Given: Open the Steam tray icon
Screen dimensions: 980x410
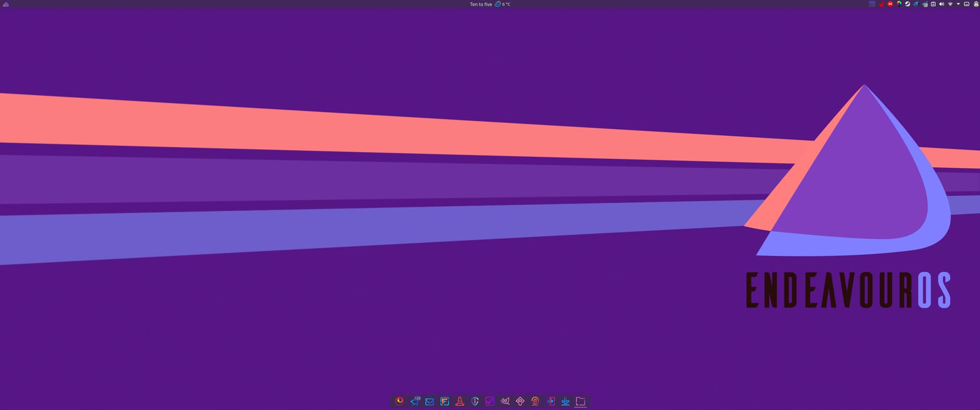Looking at the screenshot, I should [x=908, y=4].
